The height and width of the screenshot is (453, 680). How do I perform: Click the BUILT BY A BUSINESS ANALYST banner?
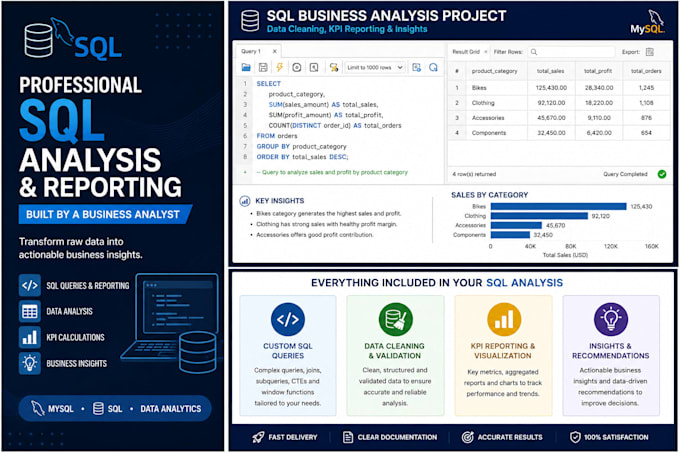pyautogui.click(x=103, y=214)
